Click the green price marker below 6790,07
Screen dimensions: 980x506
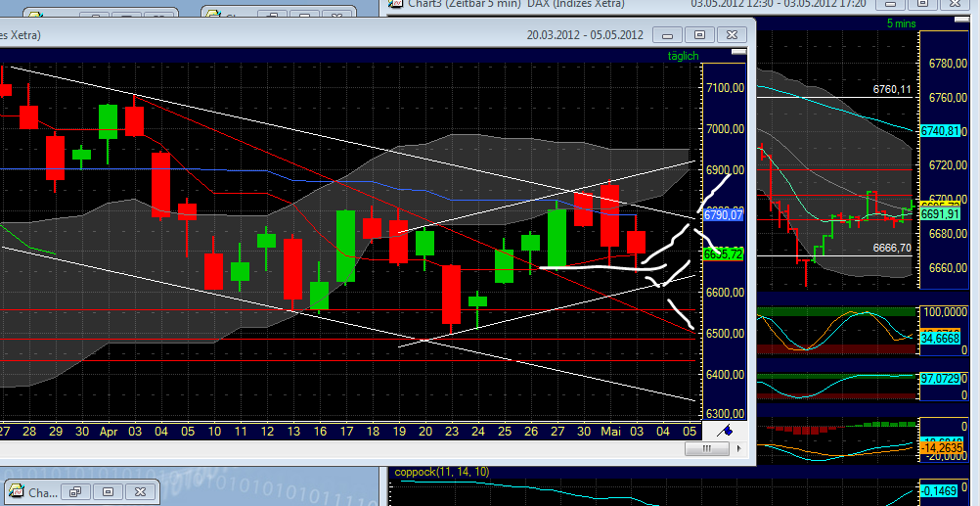[723, 254]
